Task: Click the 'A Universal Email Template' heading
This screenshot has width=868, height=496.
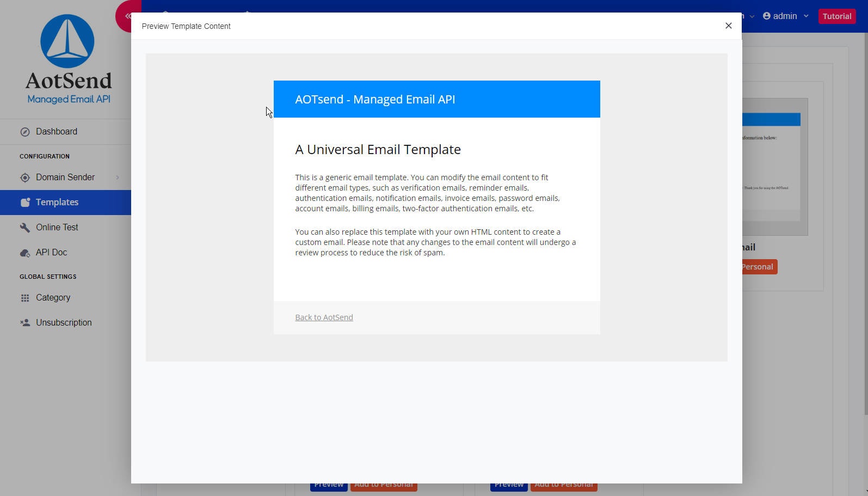Action: pyautogui.click(x=378, y=150)
